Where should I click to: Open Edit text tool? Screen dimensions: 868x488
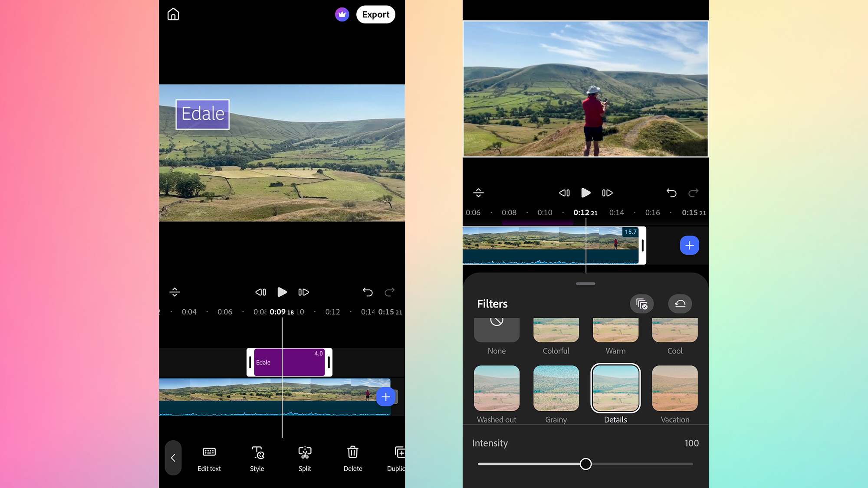(209, 459)
